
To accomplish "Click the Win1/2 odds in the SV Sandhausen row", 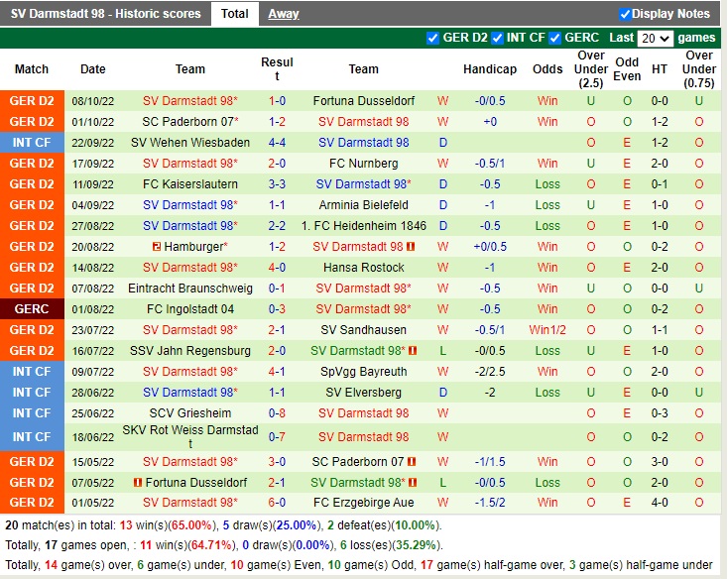I will (x=547, y=330).
